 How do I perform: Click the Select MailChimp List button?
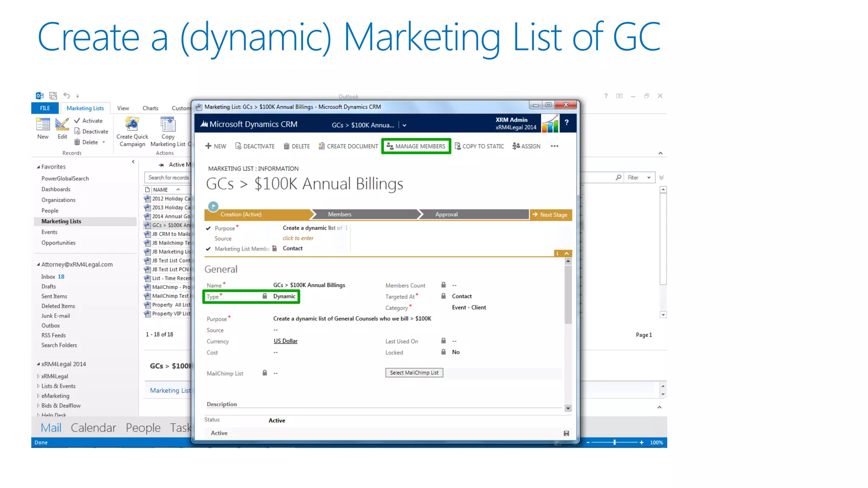[x=414, y=373]
